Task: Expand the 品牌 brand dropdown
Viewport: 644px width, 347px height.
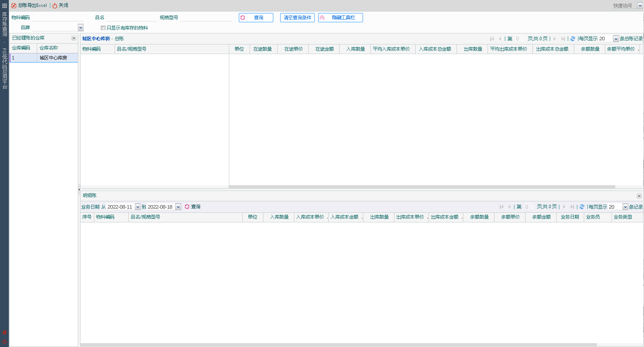Action: pyautogui.click(x=80, y=28)
